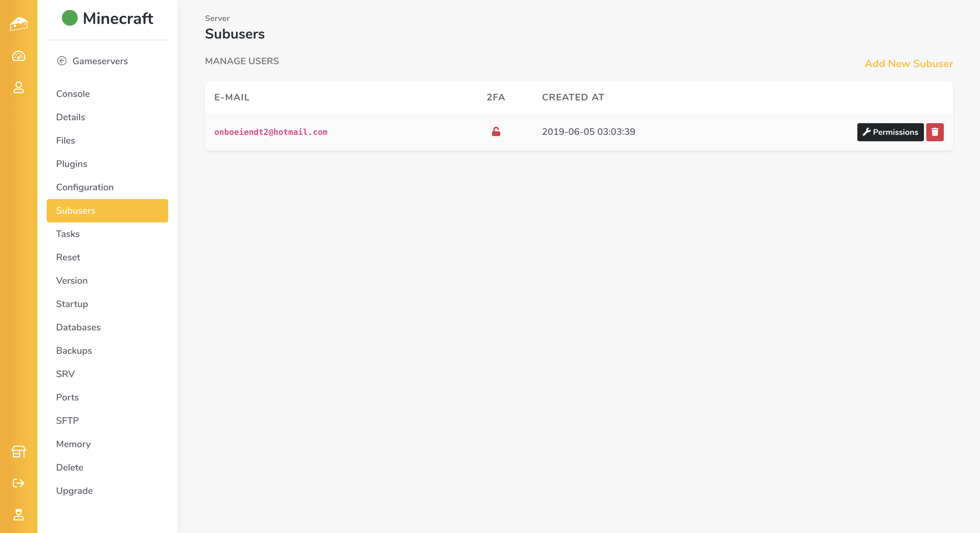Screen dimensions: 980x533
Task: Navigate to Plugins section
Action: click(72, 164)
